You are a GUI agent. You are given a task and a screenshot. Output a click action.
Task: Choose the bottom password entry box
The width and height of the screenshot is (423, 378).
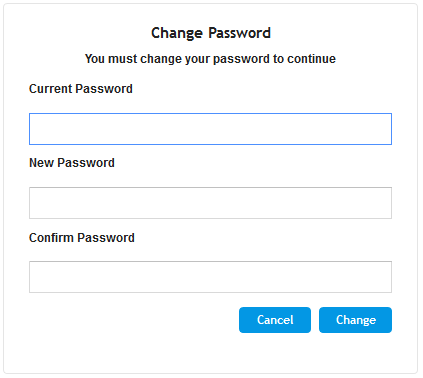click(x=210, y=277)
